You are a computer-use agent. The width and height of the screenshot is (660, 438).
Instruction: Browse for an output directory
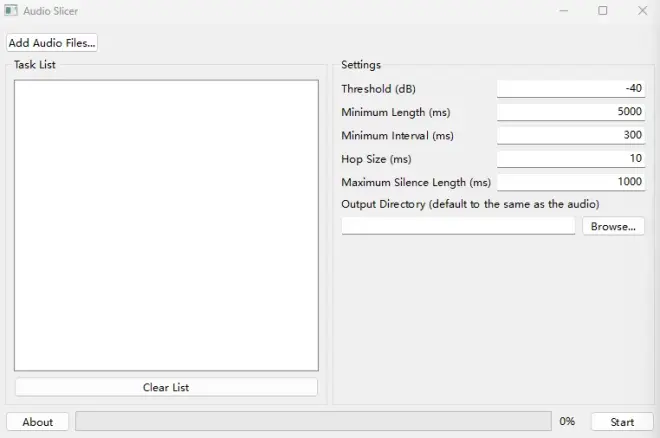613,226
